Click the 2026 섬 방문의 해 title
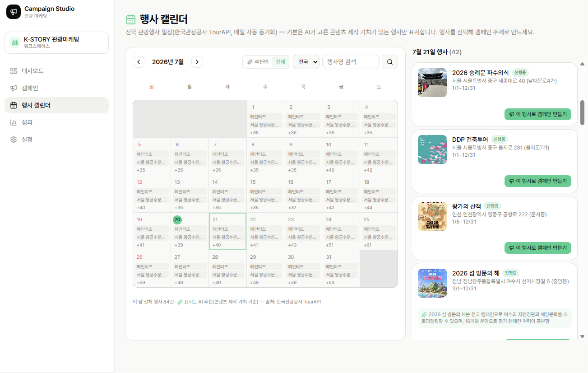Viewport: 588px width, 373px height. (x=476, y=273)
